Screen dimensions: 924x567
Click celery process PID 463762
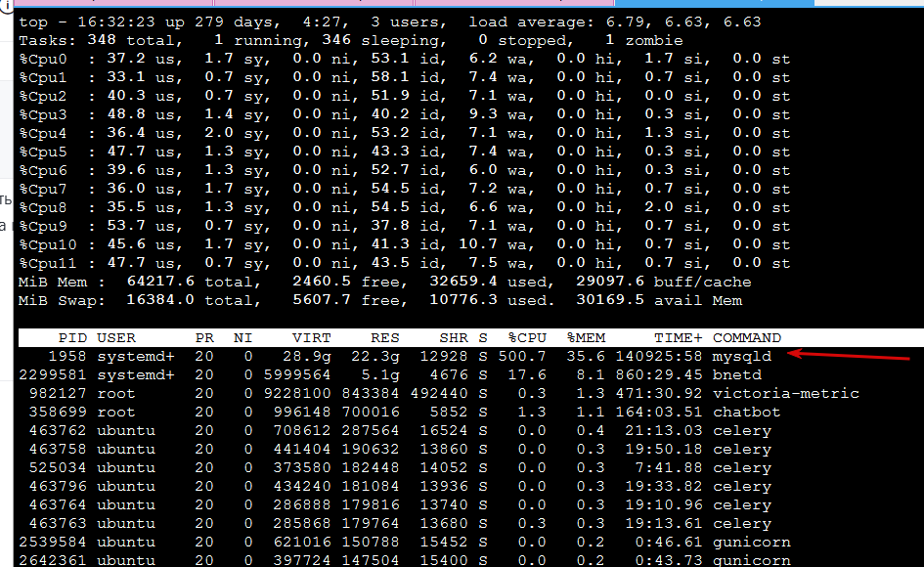click(x=58, y=430)
